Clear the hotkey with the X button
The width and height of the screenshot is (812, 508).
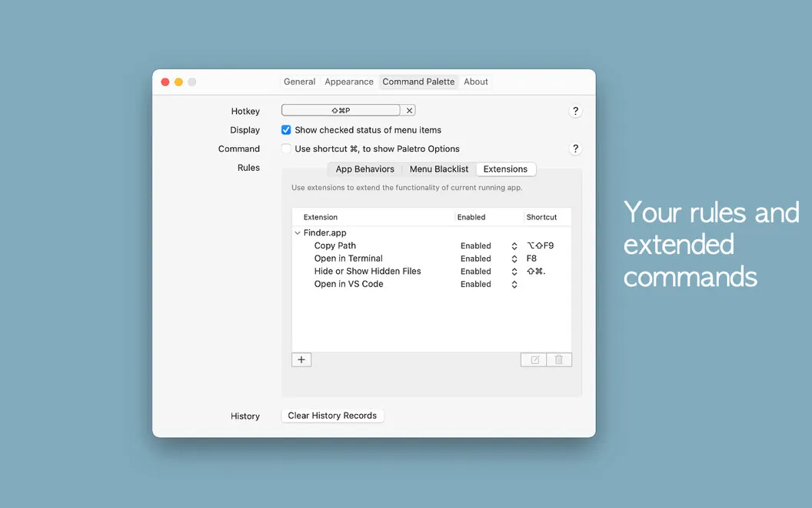coord(409,110)
